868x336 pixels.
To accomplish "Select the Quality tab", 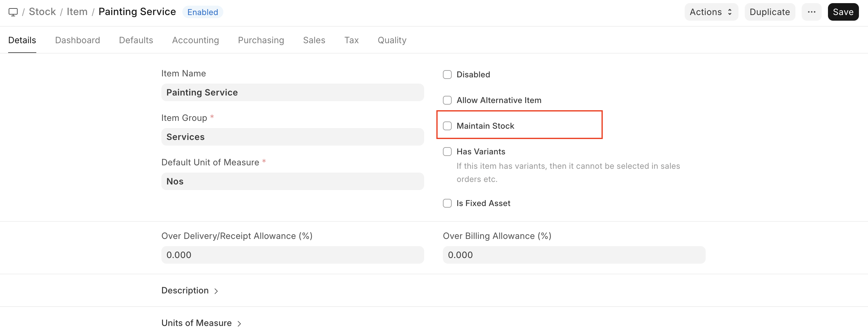I will click(x=392, y=40).
